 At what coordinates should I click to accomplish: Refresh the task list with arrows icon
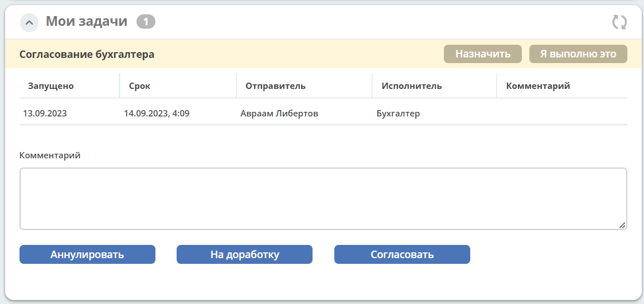point(619,22)
